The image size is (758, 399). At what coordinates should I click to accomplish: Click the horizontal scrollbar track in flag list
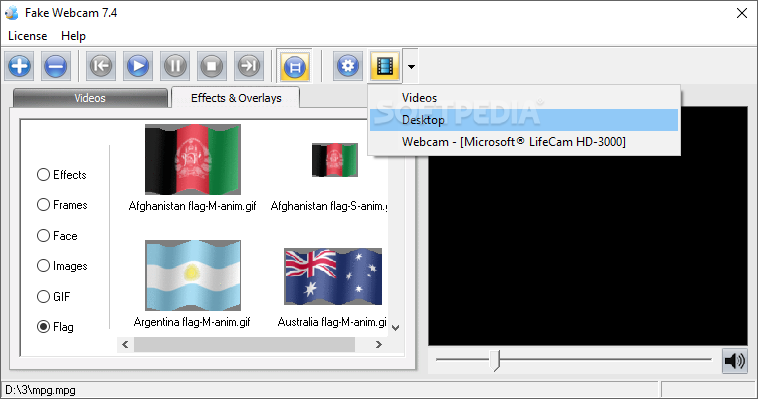244,344
